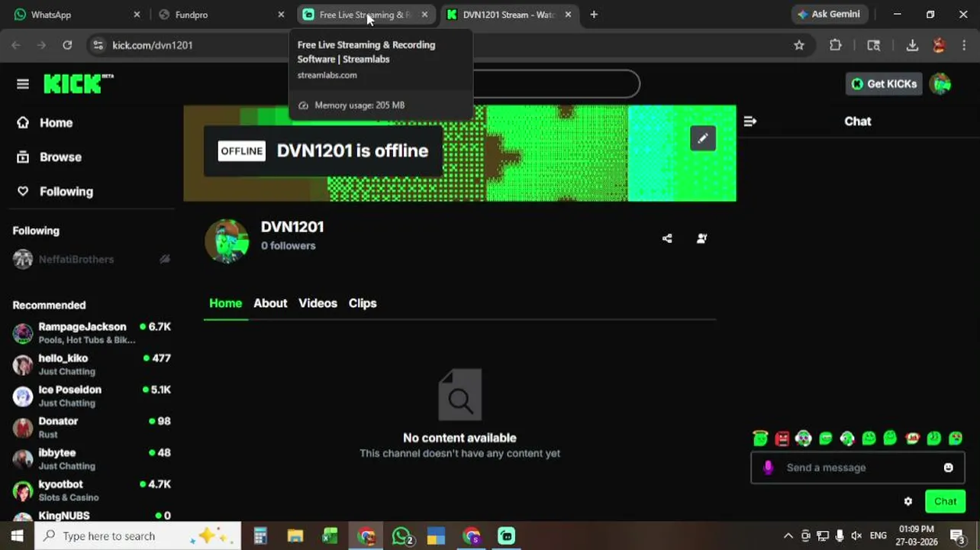The height and width of the screenshot is (550, 980).
Task: Open the browser extensions puzzle icon
Action: point(836,45)
